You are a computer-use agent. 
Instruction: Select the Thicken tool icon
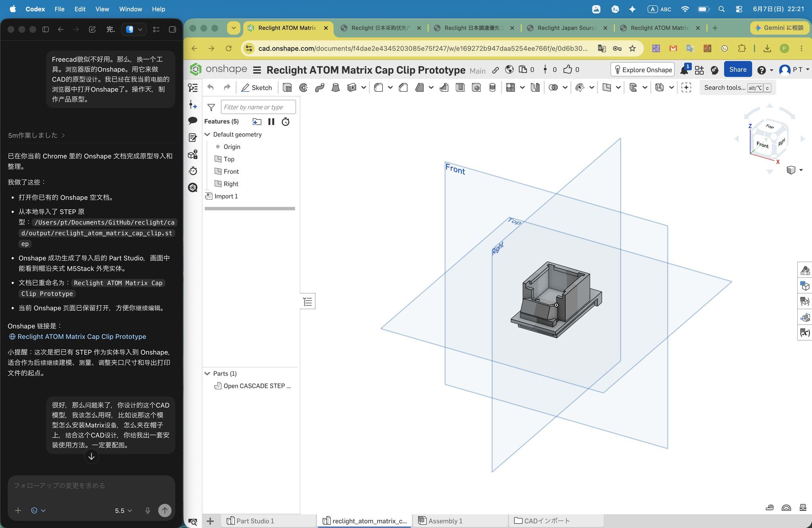[x=352, y=88]
